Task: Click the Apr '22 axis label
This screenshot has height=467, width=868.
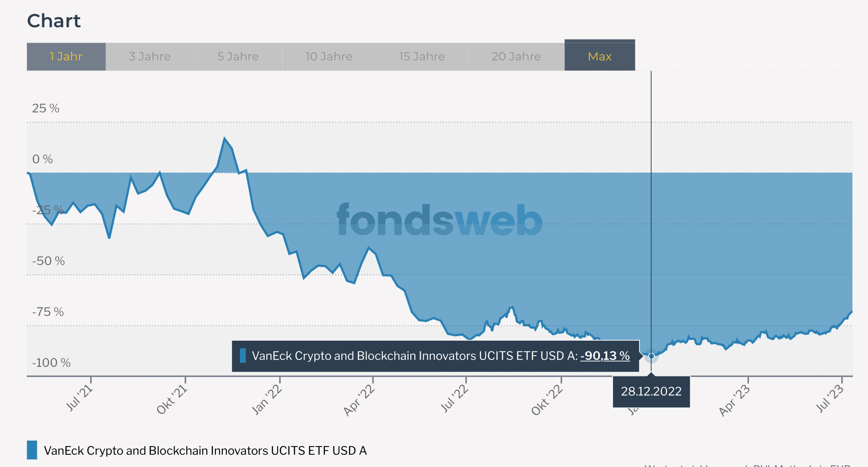Action: click(359, 400)
